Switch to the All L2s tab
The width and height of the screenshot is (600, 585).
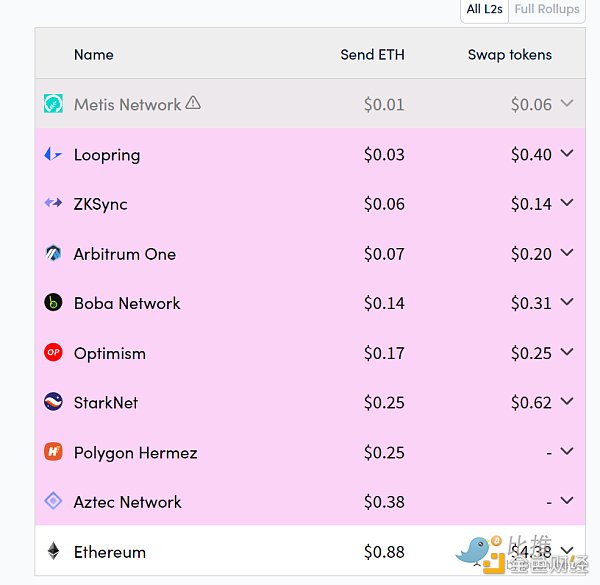click(484, 9)
